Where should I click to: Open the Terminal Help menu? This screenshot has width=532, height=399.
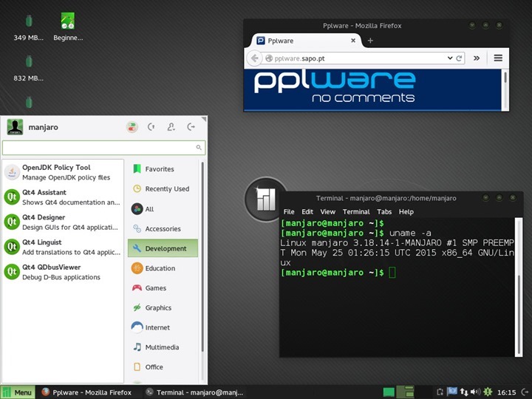click(x=406, y=212)
